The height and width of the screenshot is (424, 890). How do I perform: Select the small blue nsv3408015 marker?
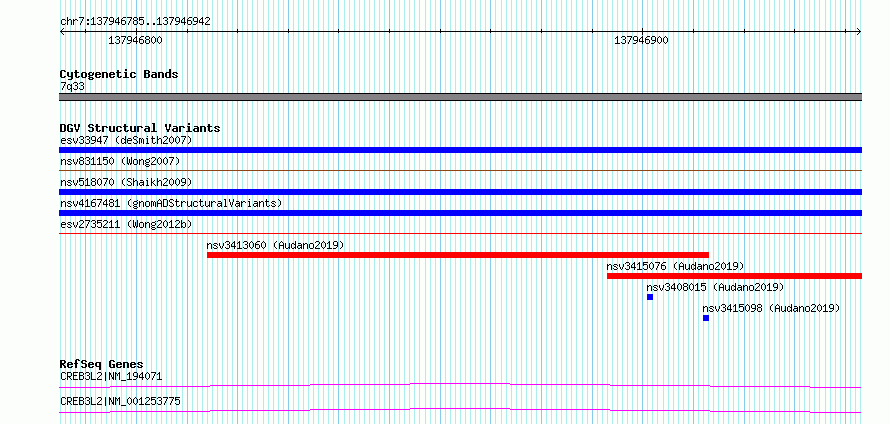point(650,297)
